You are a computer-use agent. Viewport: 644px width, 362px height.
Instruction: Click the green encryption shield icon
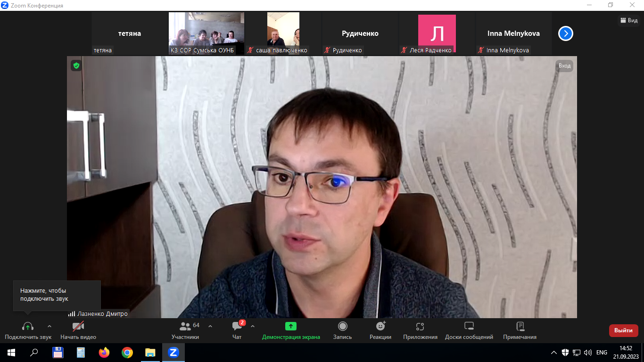pyautogui.click(x=76, y=66)
